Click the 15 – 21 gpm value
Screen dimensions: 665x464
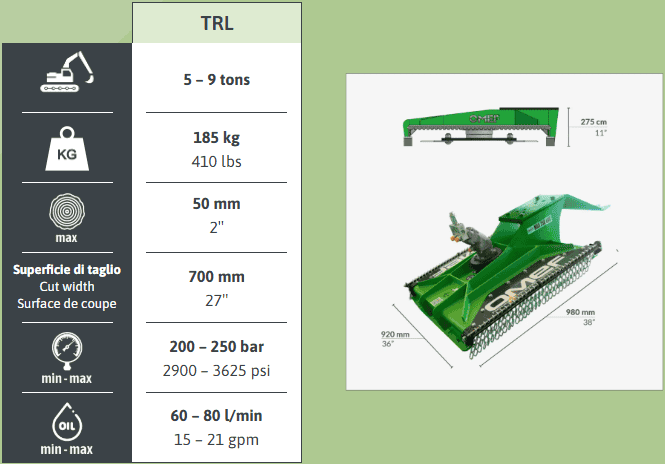point(216,440)
